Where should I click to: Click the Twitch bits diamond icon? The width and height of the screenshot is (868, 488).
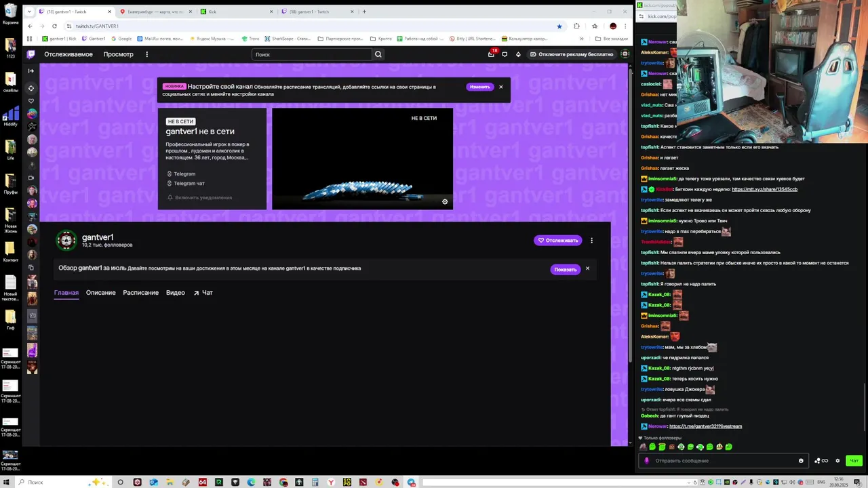[x=518, y=54]
